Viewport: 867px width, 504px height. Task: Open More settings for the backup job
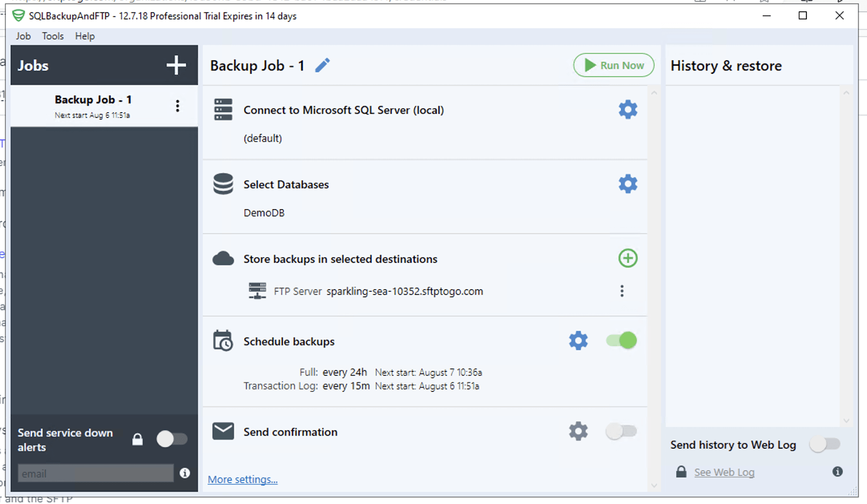[x=242, y=479]
